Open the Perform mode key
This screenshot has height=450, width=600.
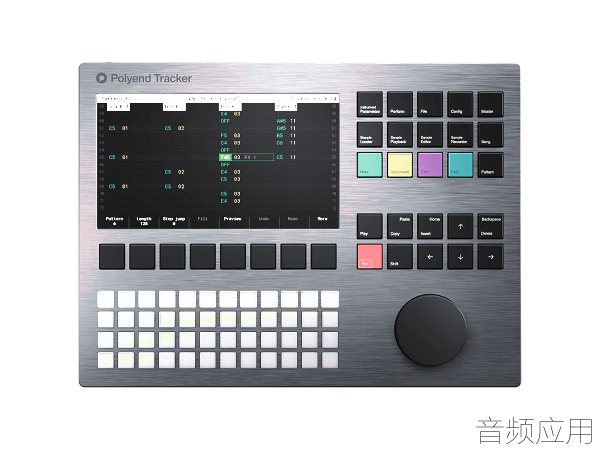400,104
